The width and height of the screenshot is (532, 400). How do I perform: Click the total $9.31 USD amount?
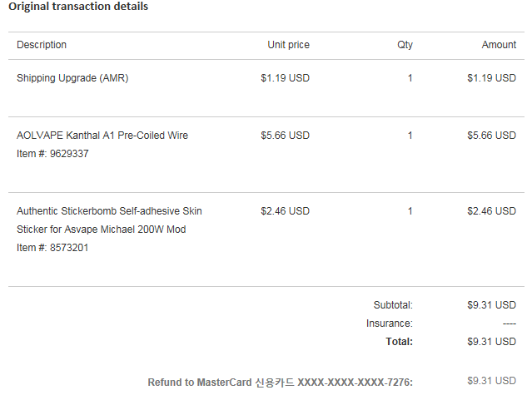pos(491,342)
